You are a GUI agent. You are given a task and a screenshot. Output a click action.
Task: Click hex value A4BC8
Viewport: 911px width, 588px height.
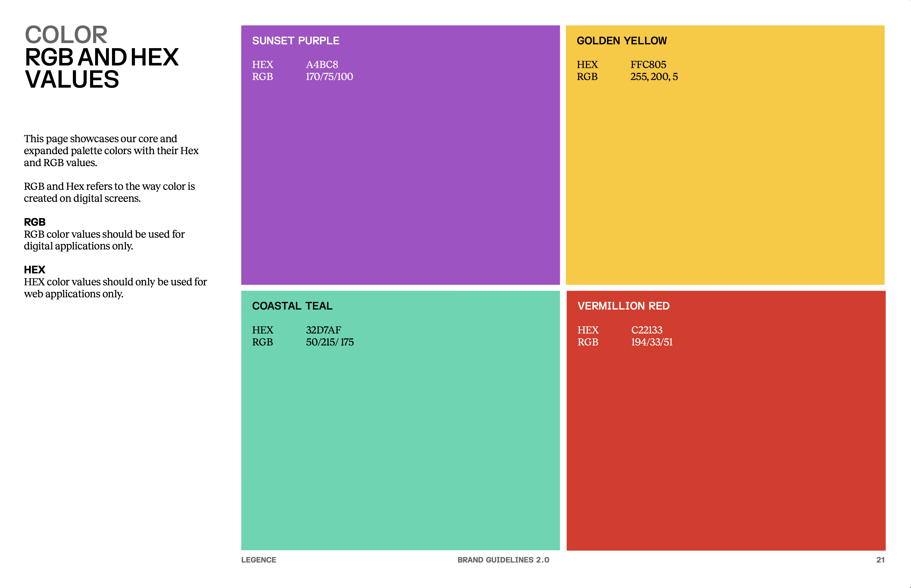point(322,64)
